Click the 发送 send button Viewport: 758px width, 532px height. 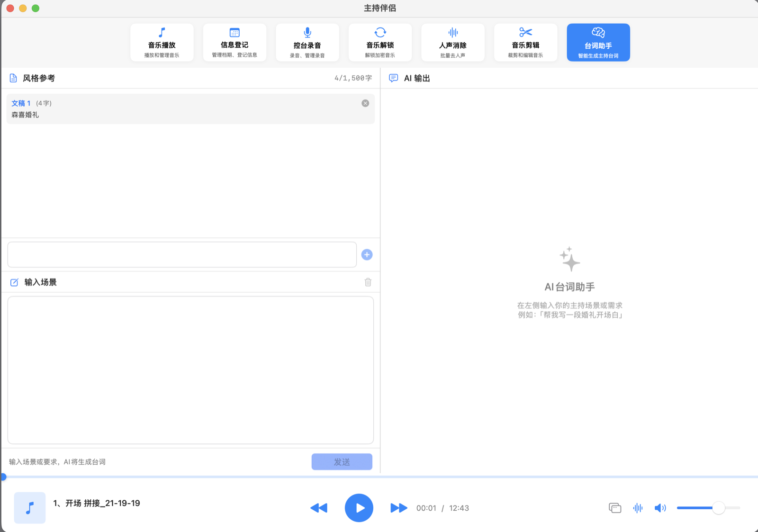(342, 462)
